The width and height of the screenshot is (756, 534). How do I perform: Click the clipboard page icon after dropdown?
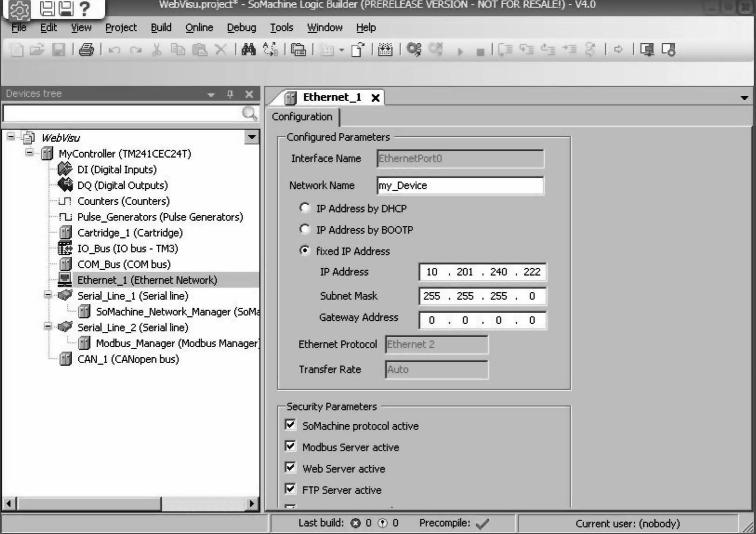[358, 50]
